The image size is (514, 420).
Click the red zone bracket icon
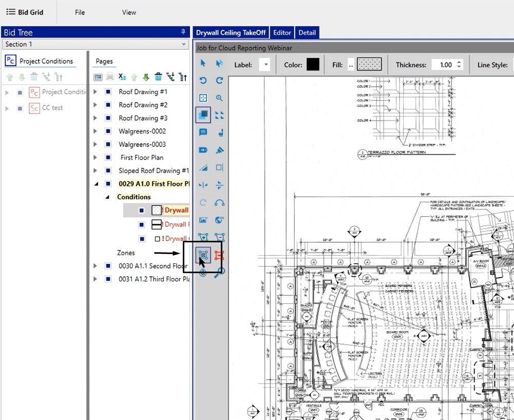point(219,255)
